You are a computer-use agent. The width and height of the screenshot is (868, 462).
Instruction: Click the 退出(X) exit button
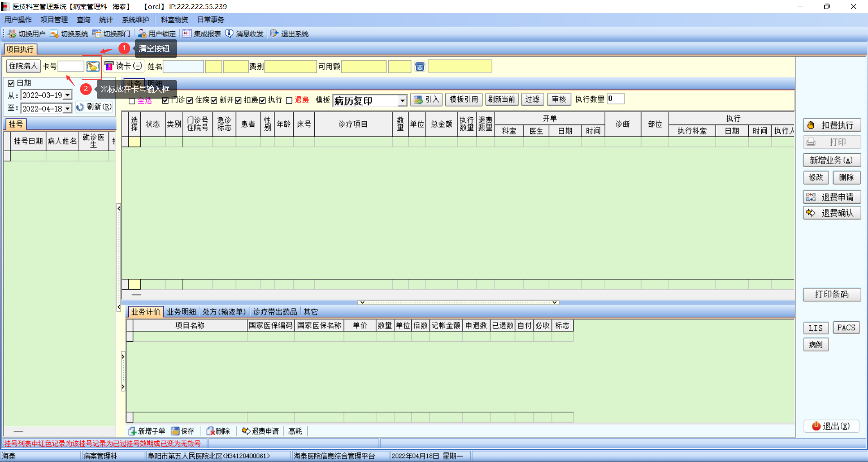tap(831, 426)
